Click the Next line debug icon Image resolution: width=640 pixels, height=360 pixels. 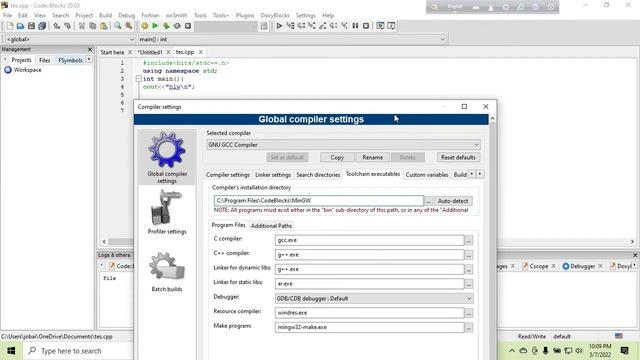point(301,26)
